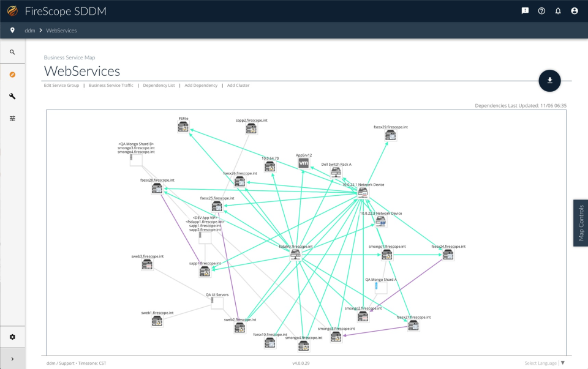Select the fsesx24.firescope.int node icon
The image size is (588, 369).
448,255
